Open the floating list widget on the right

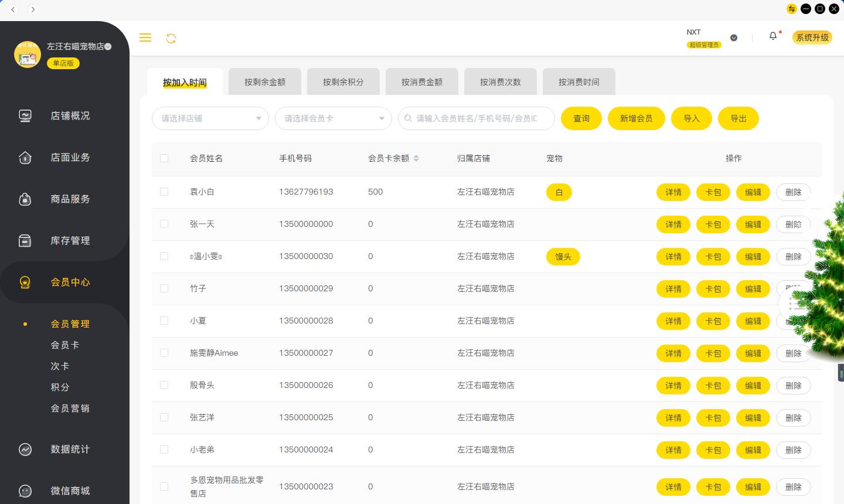[795, 305]
